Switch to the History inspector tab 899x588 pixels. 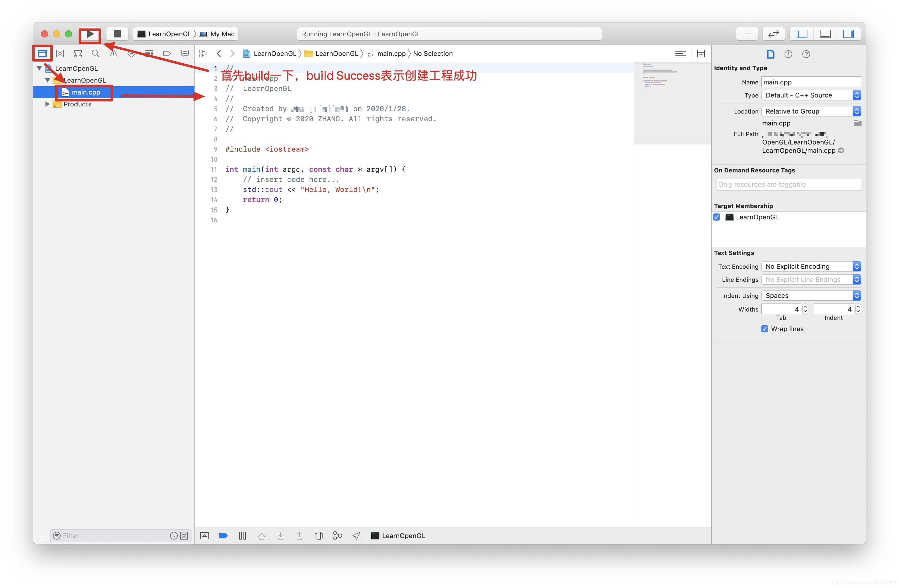(x=788, y=54)
